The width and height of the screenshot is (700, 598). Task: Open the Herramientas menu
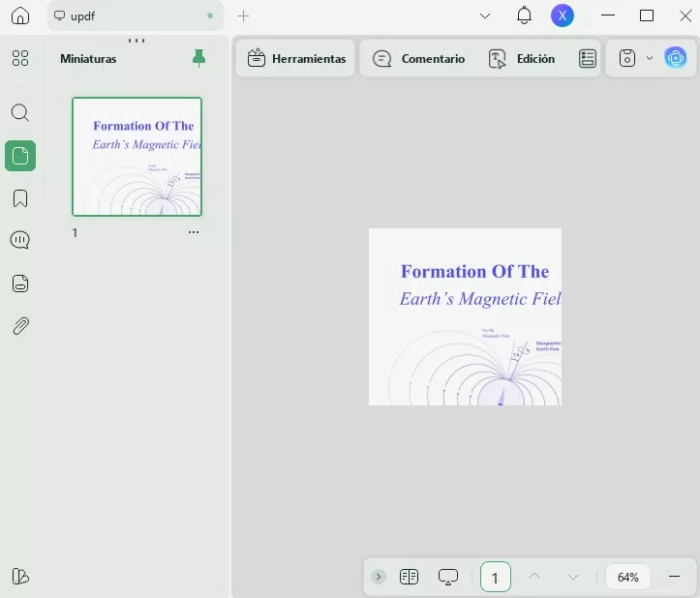[x=295, y=58]
